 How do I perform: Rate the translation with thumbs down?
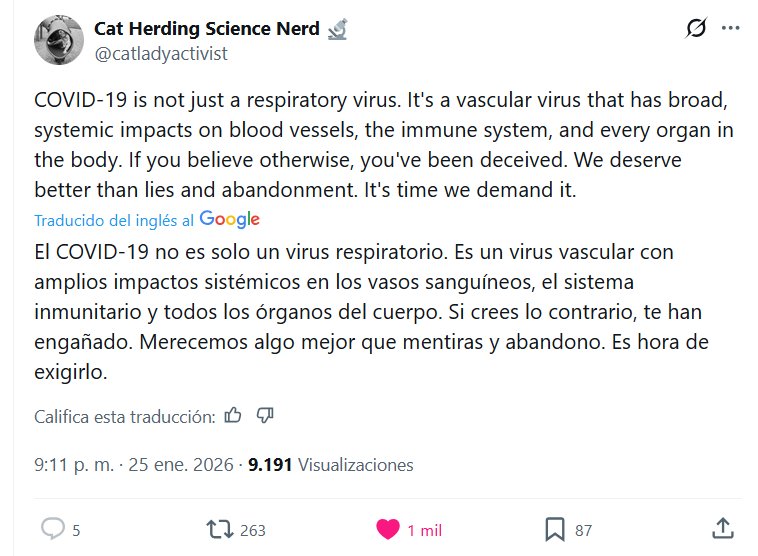[265, 415]
